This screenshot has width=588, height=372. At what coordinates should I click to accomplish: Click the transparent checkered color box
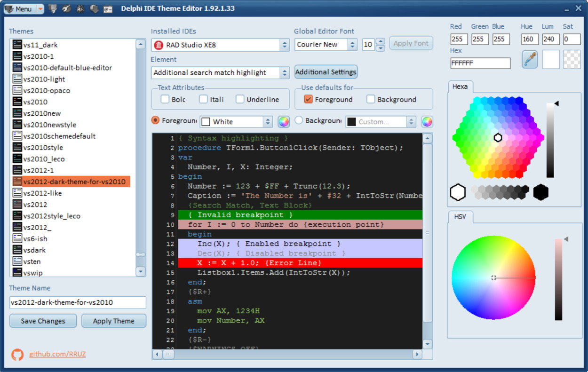572,60
